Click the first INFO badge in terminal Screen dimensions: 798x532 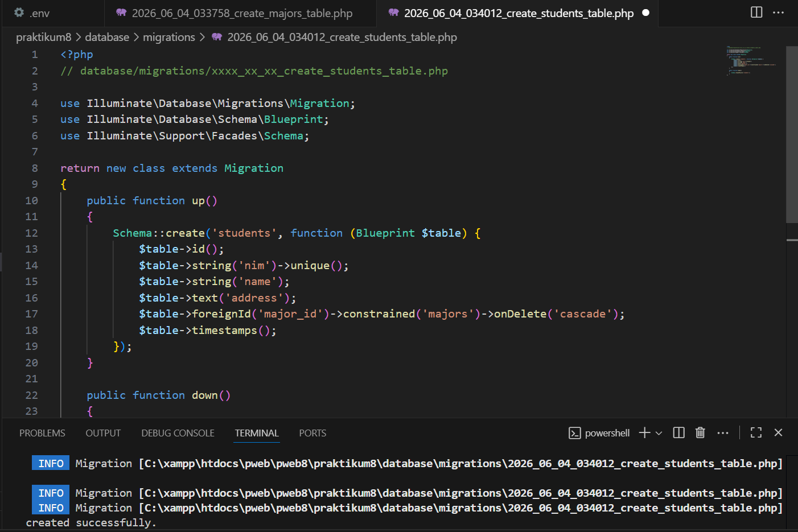51,463
